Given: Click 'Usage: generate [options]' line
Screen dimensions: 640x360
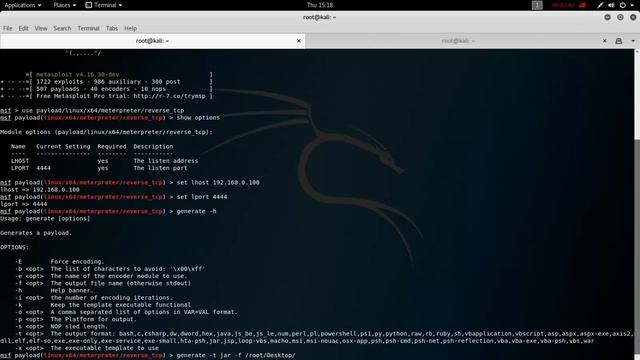Looking at the screenshot, I should pyautogui.click(x=45, y=218).
